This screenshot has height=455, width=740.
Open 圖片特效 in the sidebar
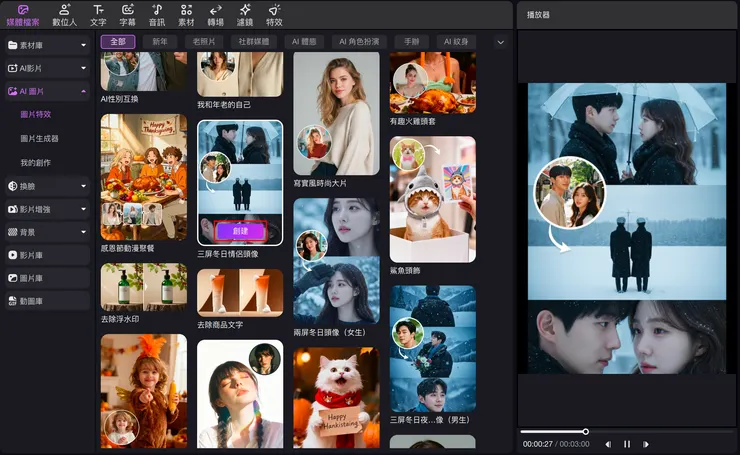(36, 114)
